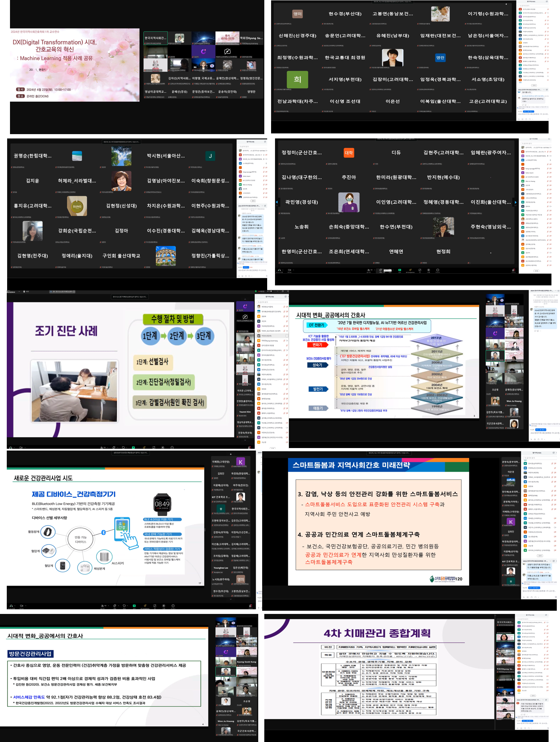The width and height of the screenshot is (560, 742).
Task: Open Reactions heart icon below health-device slide
Action: coord(124,606)
